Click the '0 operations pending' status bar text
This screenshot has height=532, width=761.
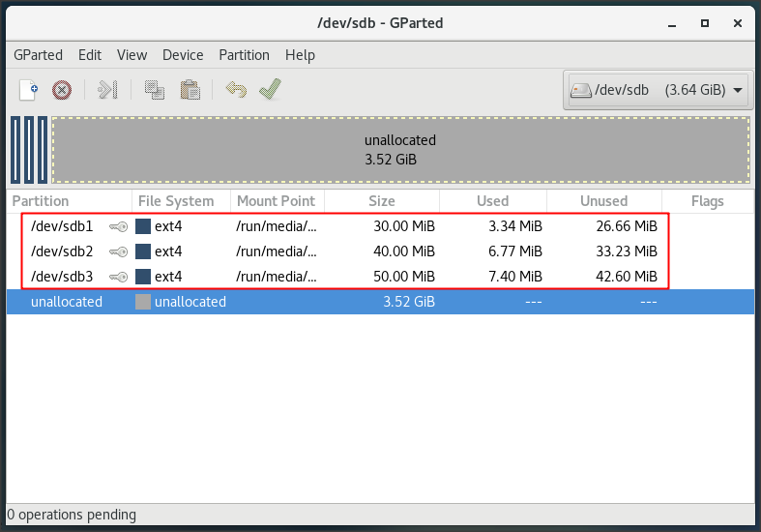(x=72, y=515)
